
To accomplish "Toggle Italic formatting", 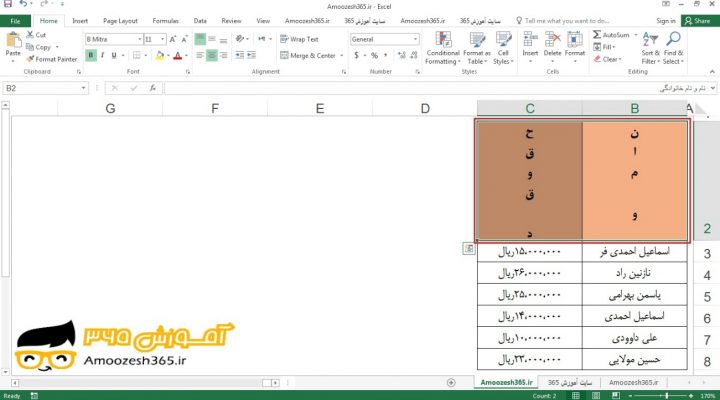I will pyautogui.click(x=102, y=56).
